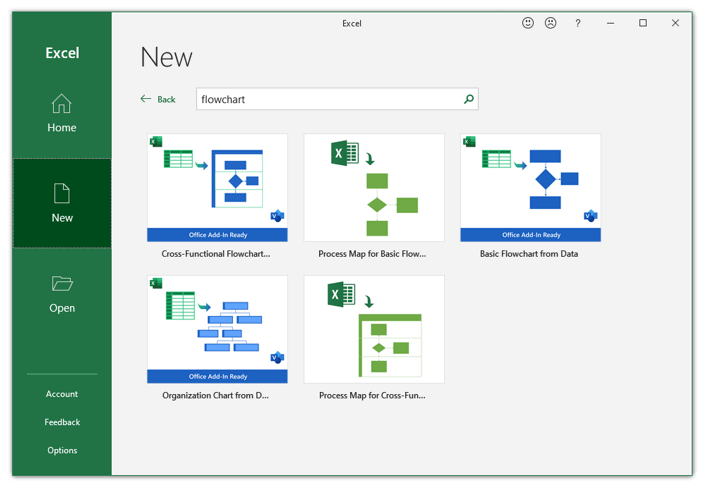Open Excel Options

coord(62,450)
